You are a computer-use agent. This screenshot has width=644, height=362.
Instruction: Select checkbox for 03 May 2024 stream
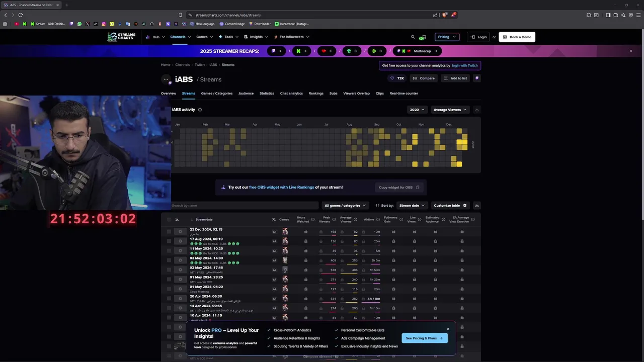coord(169,260)
